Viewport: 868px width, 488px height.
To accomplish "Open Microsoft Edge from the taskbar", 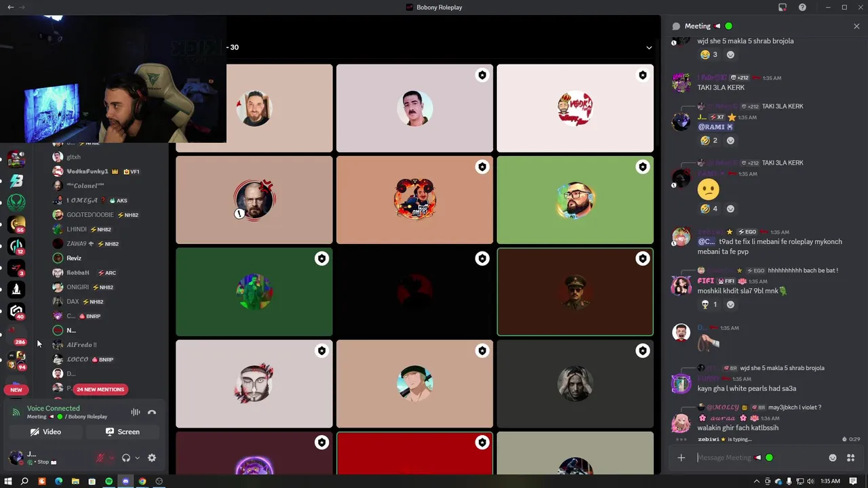I will 58,481.
